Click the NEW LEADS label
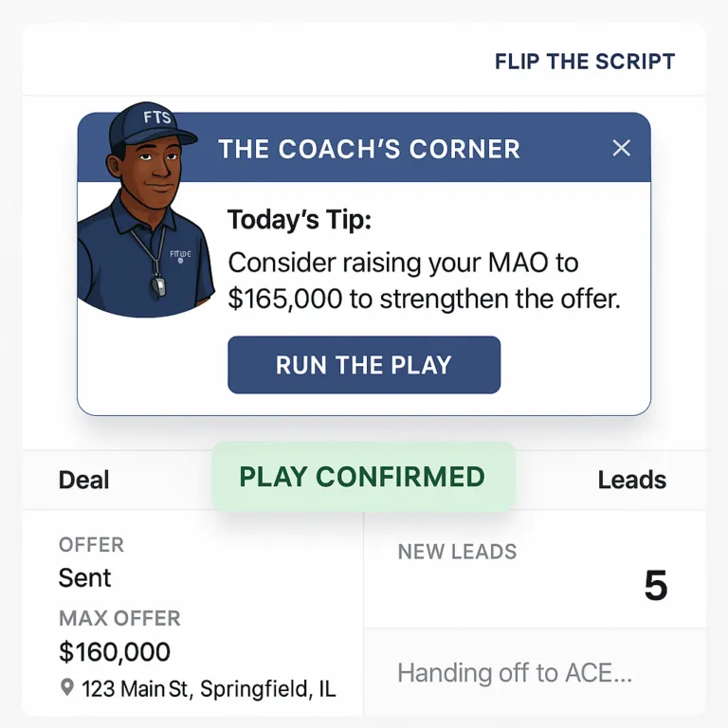Viewport: 728px width, 728px height. pos(457,552)
